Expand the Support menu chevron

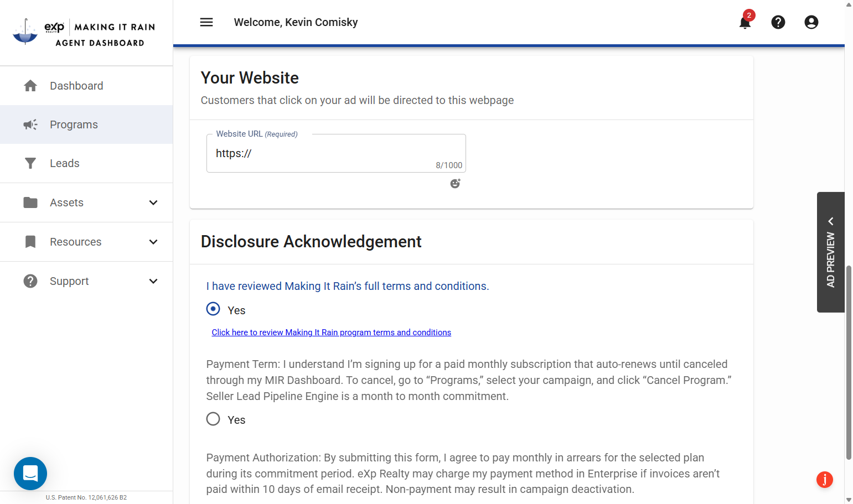point(153,281)
